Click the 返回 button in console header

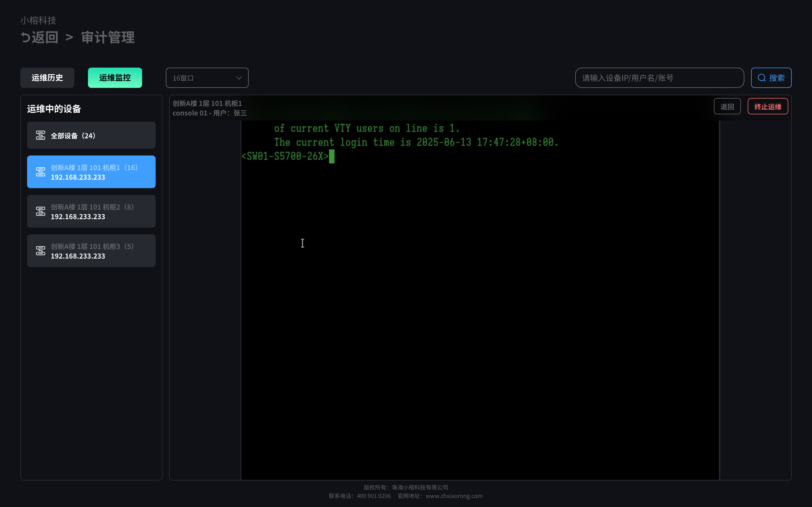(x=727, y=107)
